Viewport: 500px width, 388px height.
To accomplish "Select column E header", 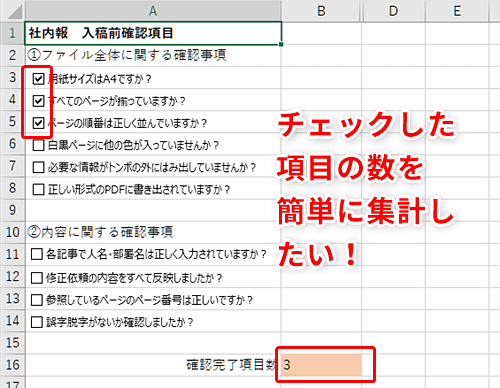I will [x=457, y=11].
